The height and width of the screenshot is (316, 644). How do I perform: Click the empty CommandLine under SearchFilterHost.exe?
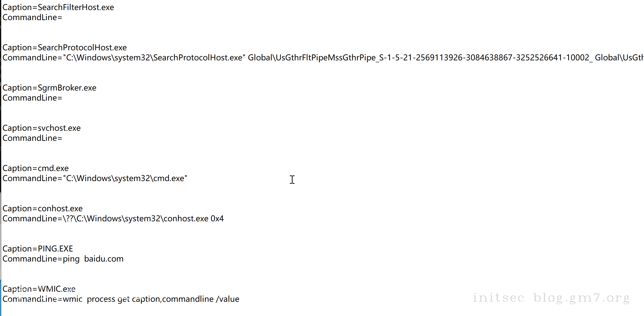32,17
